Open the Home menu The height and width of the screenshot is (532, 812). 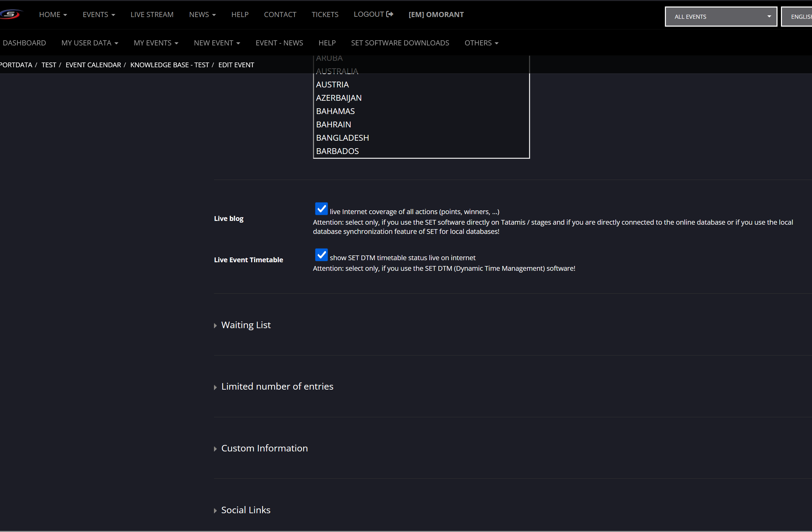point(53,15)
